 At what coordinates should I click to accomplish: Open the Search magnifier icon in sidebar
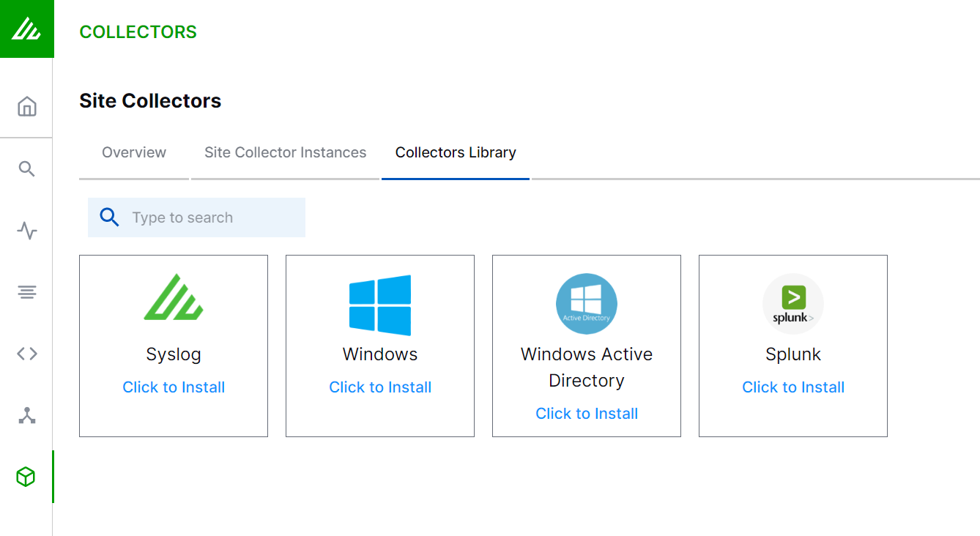click(26, 169)
